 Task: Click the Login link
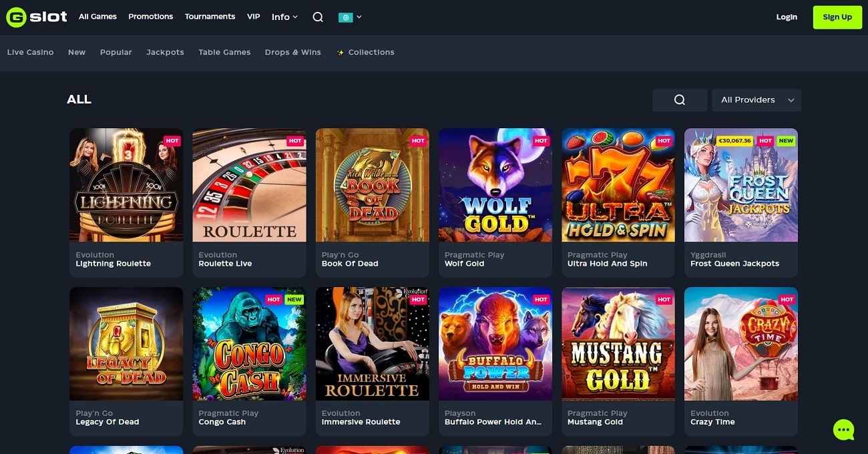pos(787,17)
